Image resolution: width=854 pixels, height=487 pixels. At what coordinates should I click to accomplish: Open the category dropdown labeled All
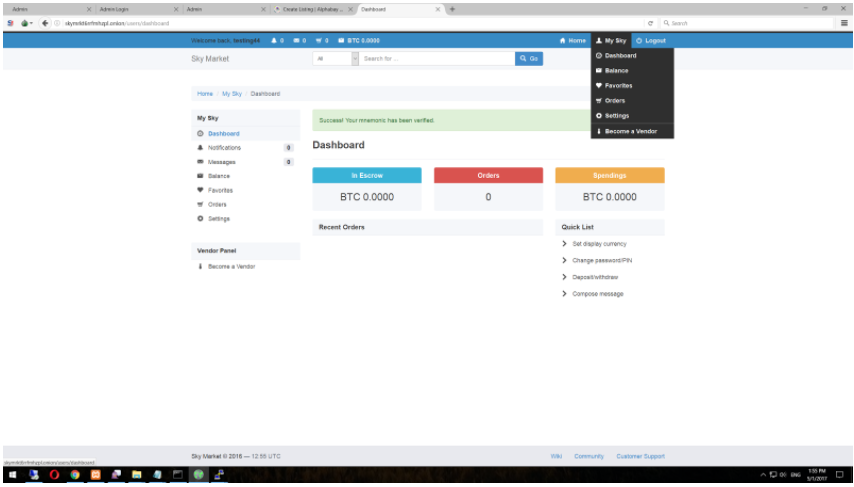[336, 59]
